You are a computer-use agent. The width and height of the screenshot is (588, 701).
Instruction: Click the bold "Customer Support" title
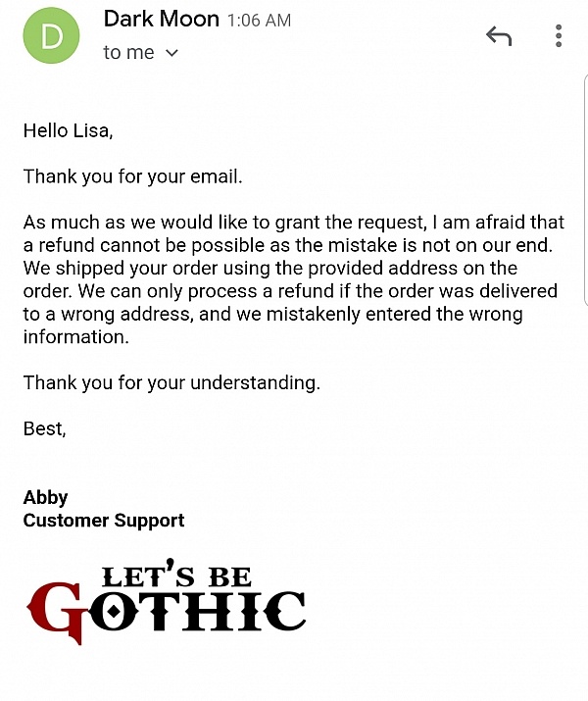coord(104,521)
